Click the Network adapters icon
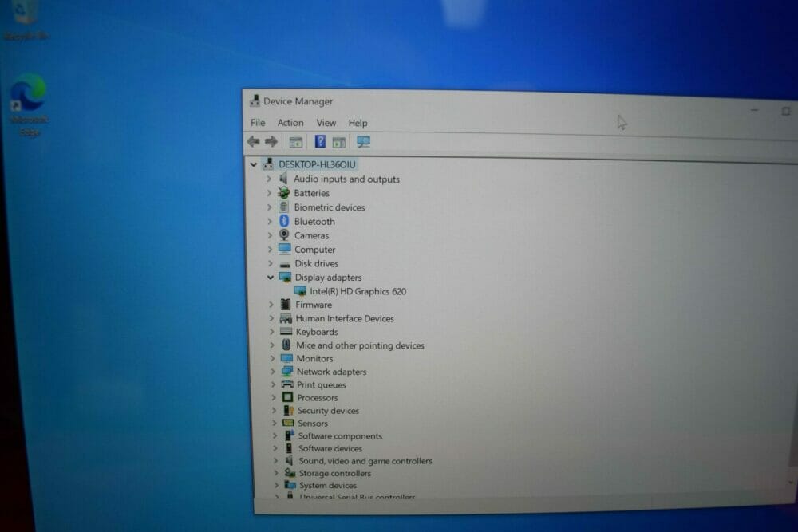 coord(287,371)
